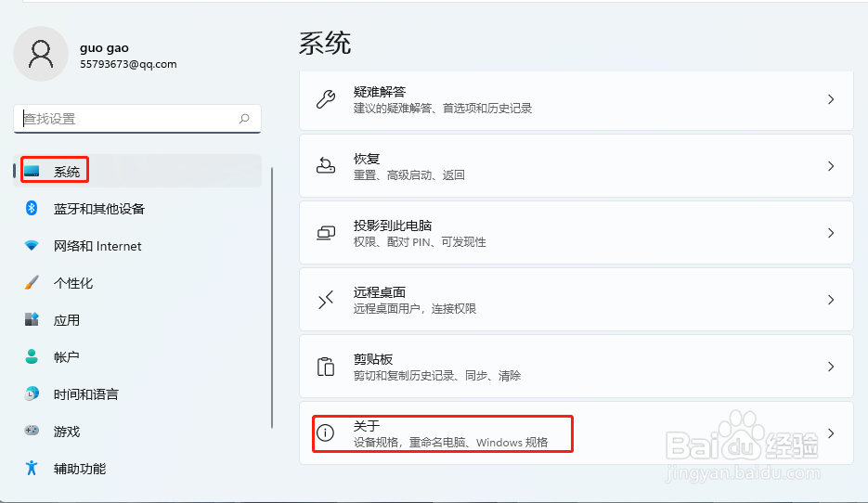Click the Recovery (恢复) icon
868x503 pixels.
(x=326, y=166)
